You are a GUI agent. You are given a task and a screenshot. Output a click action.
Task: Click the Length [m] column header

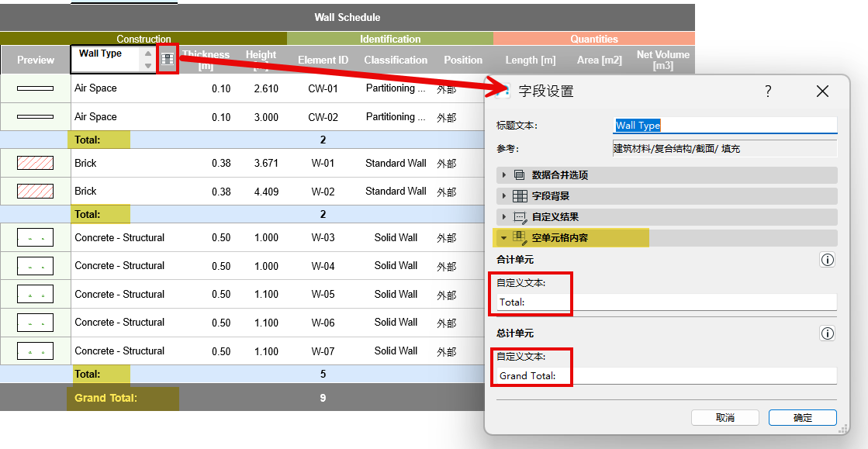coord(531,60)
